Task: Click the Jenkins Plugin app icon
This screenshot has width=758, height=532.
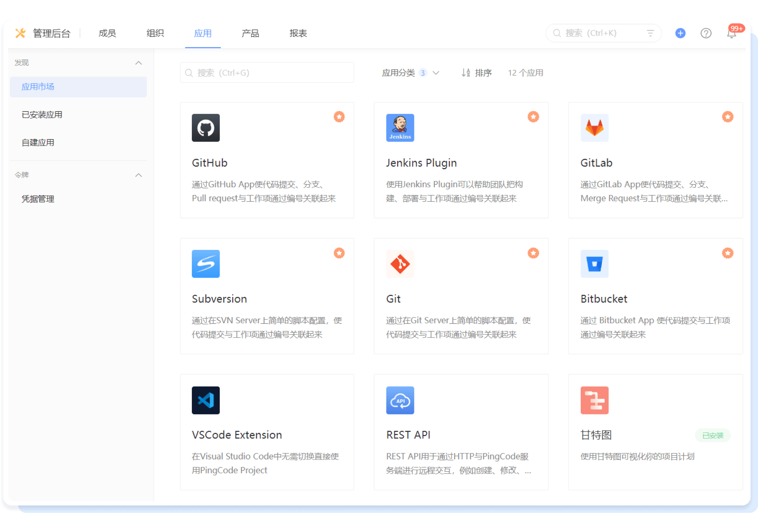Action: (400, 128)
